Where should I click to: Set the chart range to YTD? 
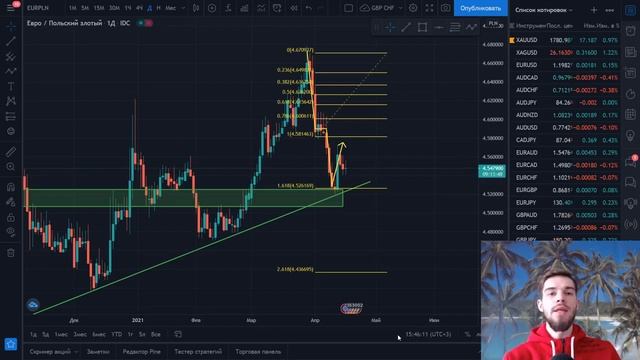(117, 334)
